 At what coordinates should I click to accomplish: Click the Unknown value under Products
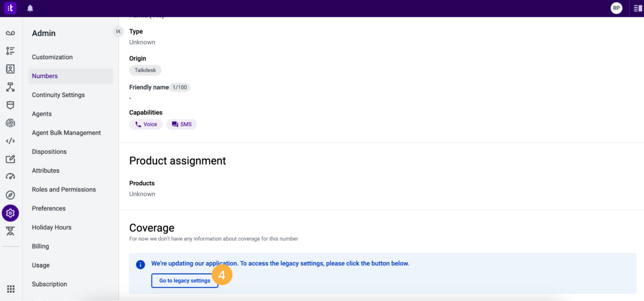(x=142, y=194)
